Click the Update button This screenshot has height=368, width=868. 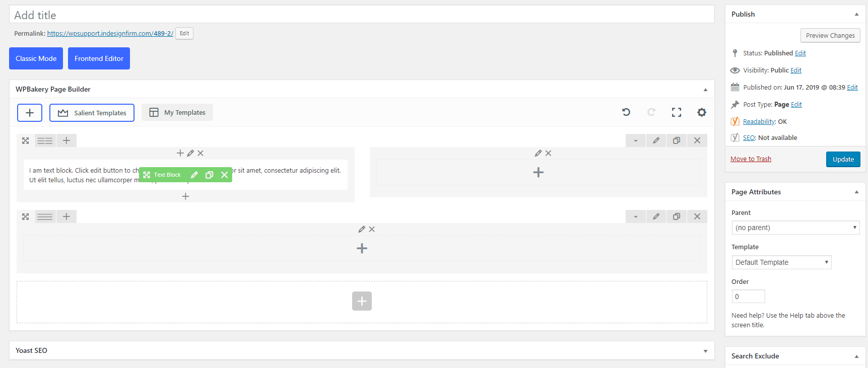click(843, 159)
